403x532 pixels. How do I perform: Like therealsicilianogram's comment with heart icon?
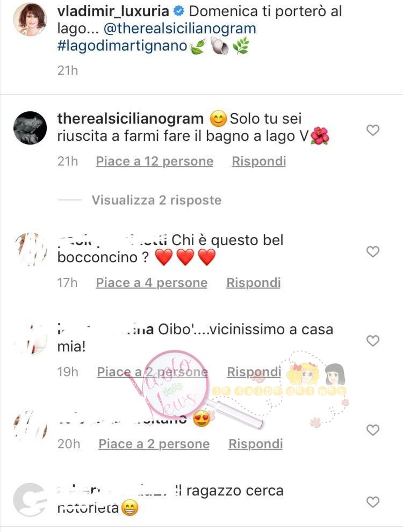pos(373,130)
